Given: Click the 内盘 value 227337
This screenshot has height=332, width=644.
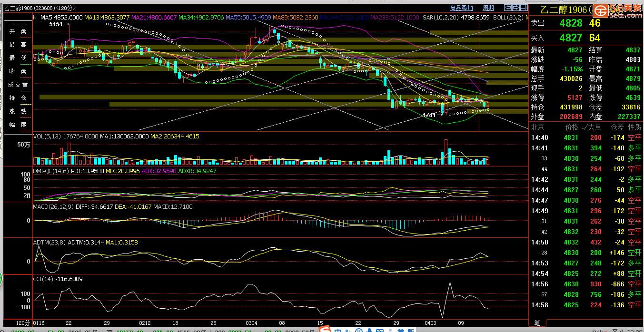Looking at the screenshot, I should [x=629, y=117].
